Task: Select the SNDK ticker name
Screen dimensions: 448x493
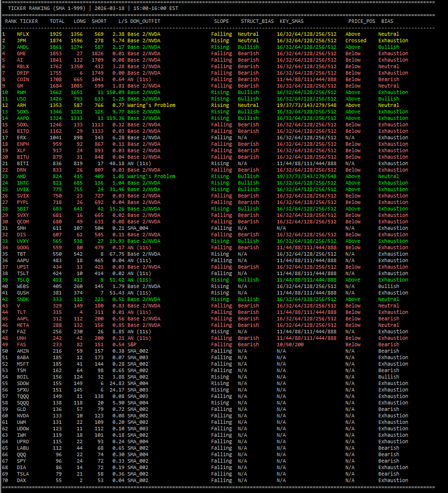Action: point(23,299)
